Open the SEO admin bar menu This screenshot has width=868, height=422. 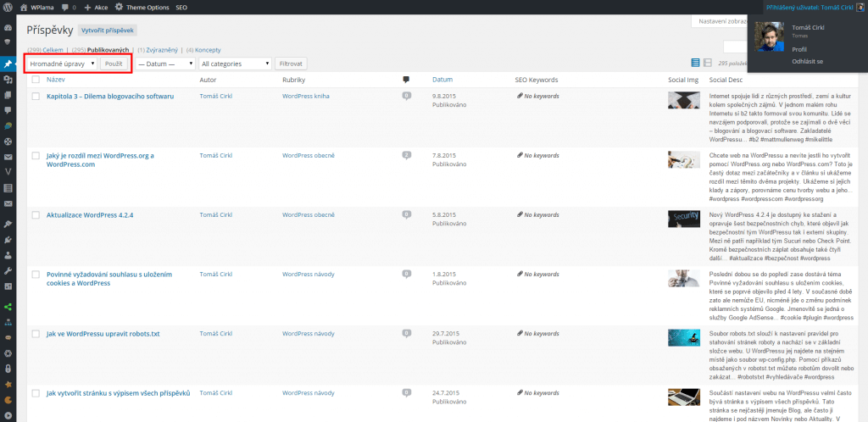tap(181, 8)
